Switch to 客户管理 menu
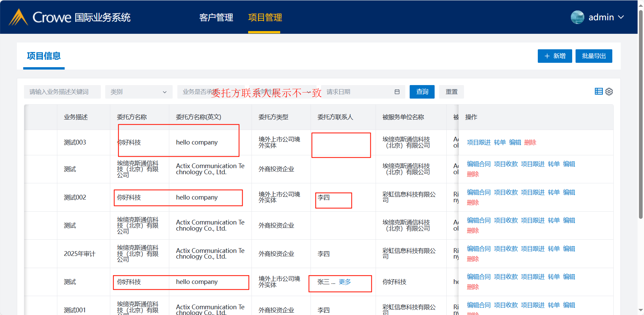This screenshot has height=315, width=644. click(x=216, y=18)
